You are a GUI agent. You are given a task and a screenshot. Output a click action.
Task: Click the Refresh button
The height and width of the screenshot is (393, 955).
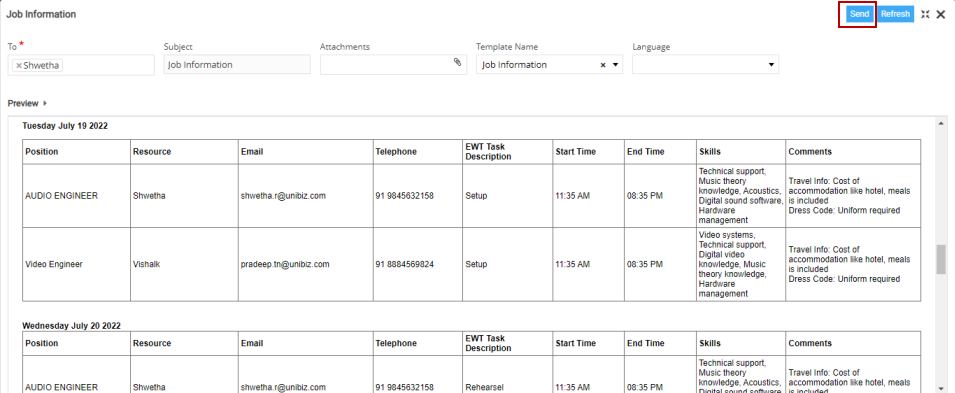coord(895,14)
